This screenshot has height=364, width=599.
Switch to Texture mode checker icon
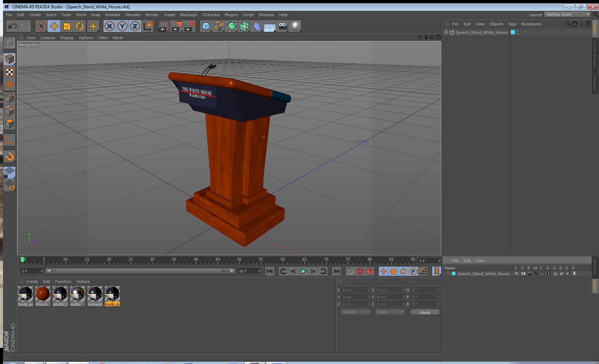tap(9, 72)
